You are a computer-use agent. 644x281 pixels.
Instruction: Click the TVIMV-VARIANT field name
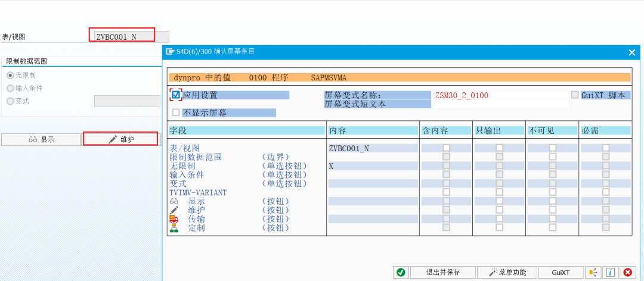(198, 192)
